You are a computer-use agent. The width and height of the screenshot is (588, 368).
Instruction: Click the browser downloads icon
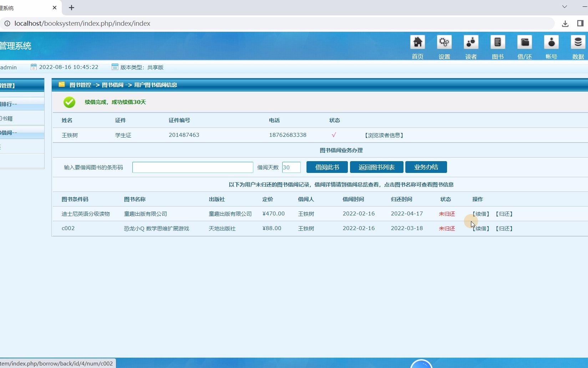tap(565, 24)
